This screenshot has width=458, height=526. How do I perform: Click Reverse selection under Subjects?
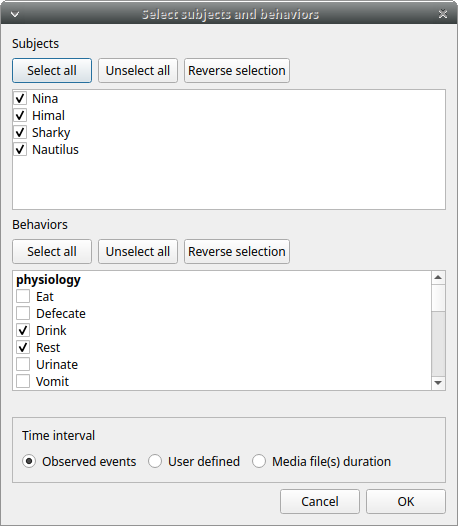tap(237, 70)
